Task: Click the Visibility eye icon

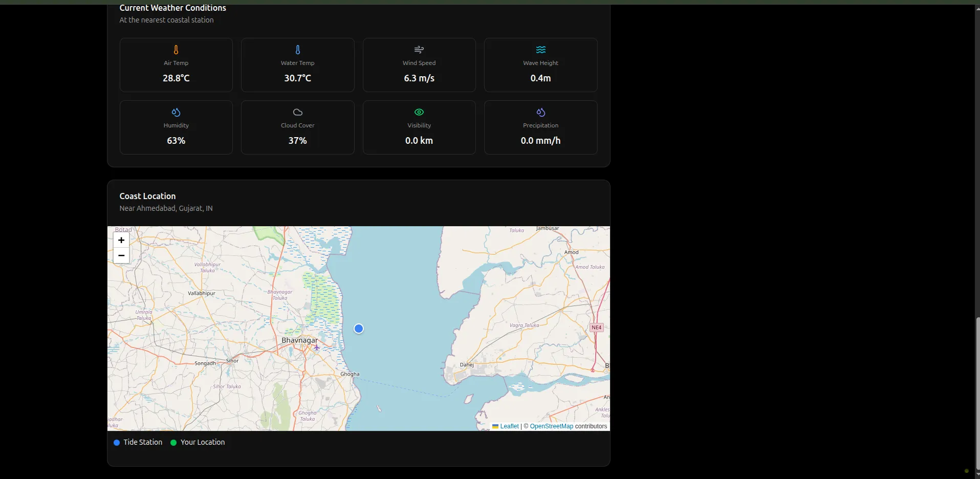Action: 419,112
